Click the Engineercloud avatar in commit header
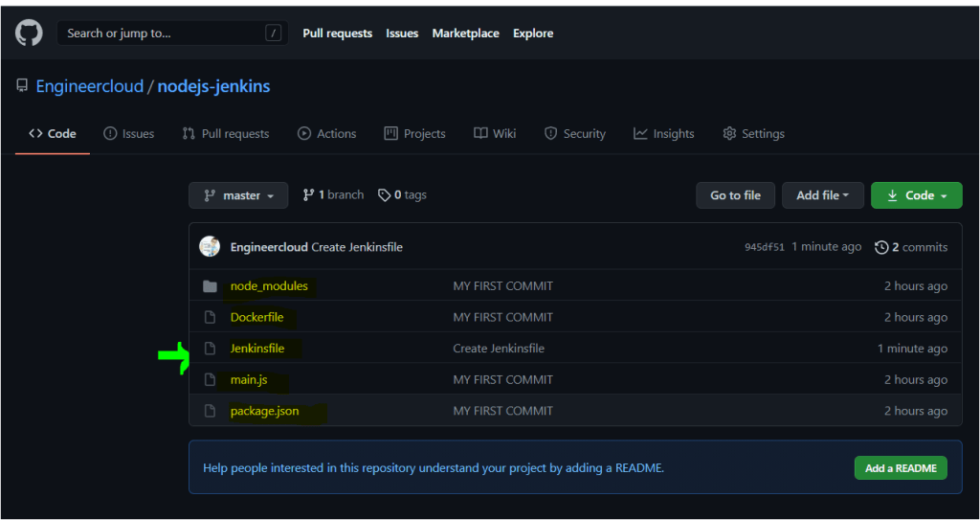The image size is (980, 520). [x=210, y=246]
